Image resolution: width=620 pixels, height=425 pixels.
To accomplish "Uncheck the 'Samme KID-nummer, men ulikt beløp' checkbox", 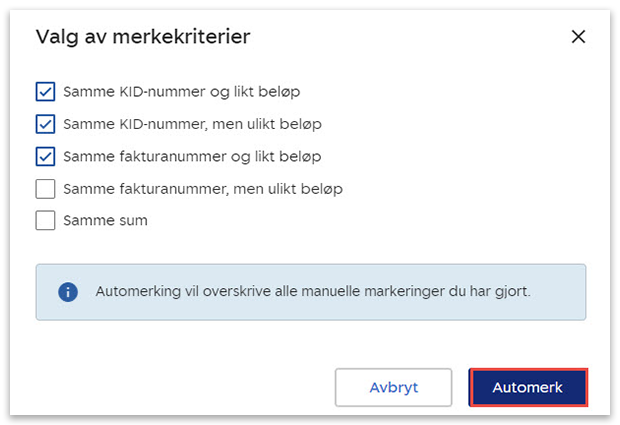I will click(x=45, y=124).
